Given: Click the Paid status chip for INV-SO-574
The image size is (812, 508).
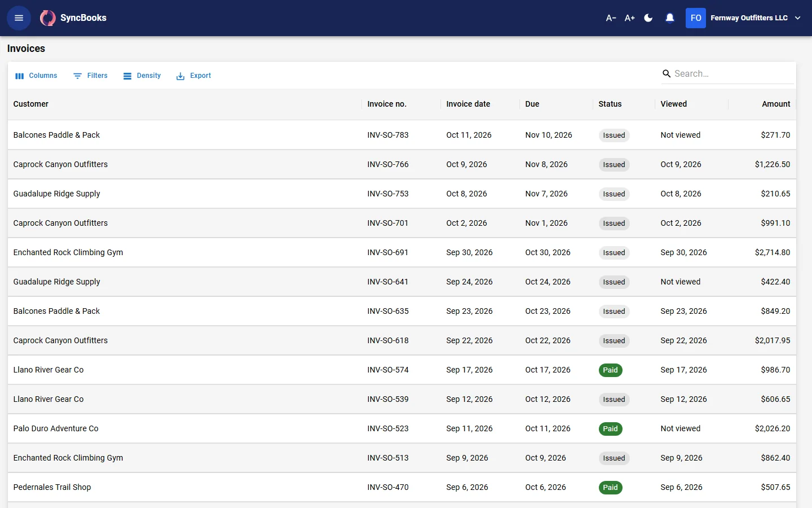Looking at the screenshot, I should pyautogui.click(x=610, y=370).
